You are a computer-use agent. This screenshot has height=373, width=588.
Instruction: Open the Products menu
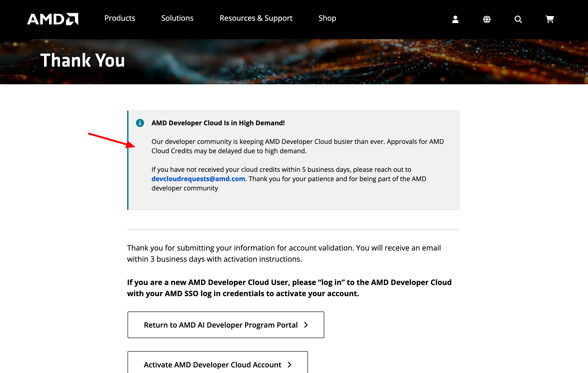tap(120, 18)
